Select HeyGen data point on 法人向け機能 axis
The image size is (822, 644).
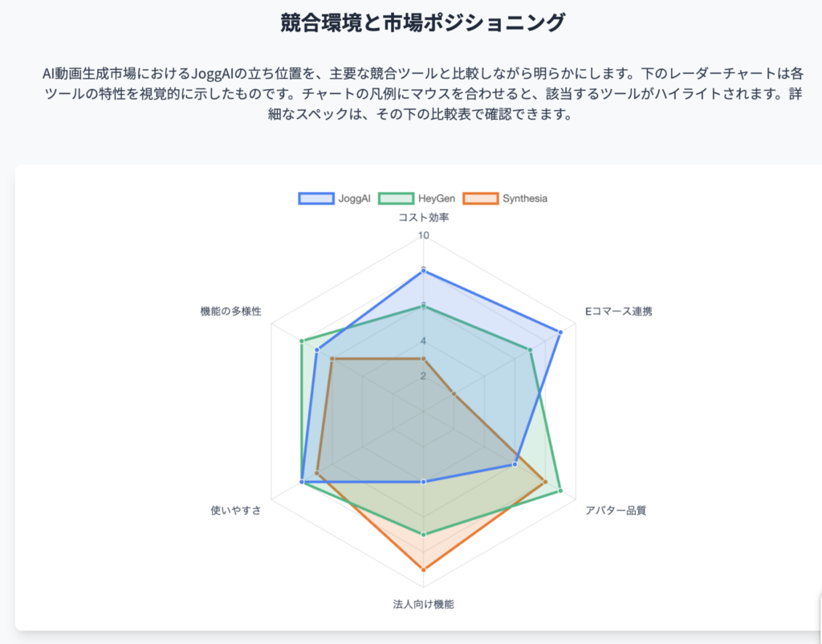tap(424, 535)
